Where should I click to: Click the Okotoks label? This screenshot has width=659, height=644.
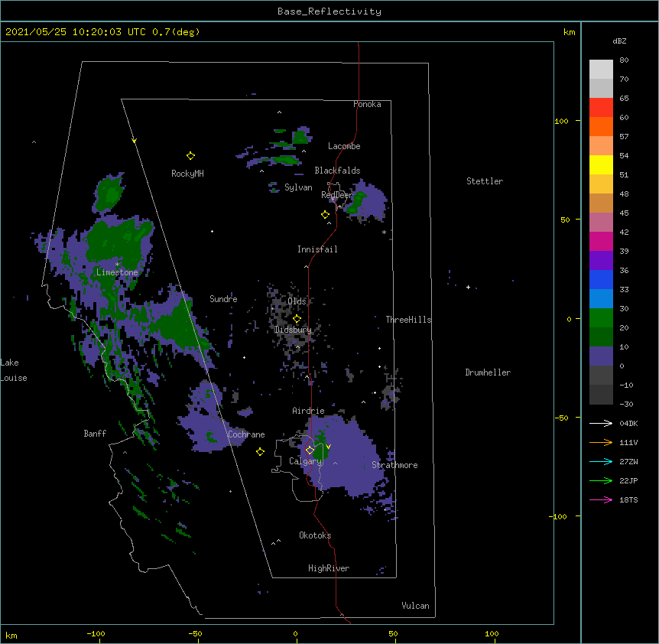[x=315, y=535]
